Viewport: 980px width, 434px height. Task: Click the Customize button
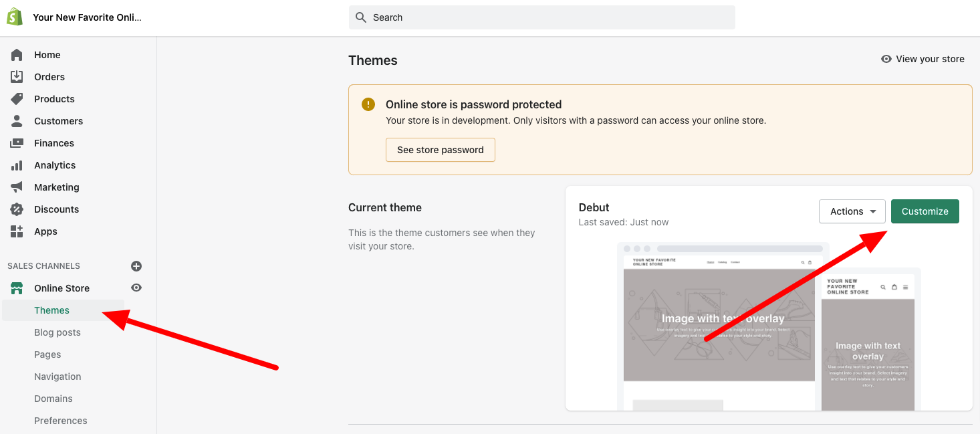(925, 211)
